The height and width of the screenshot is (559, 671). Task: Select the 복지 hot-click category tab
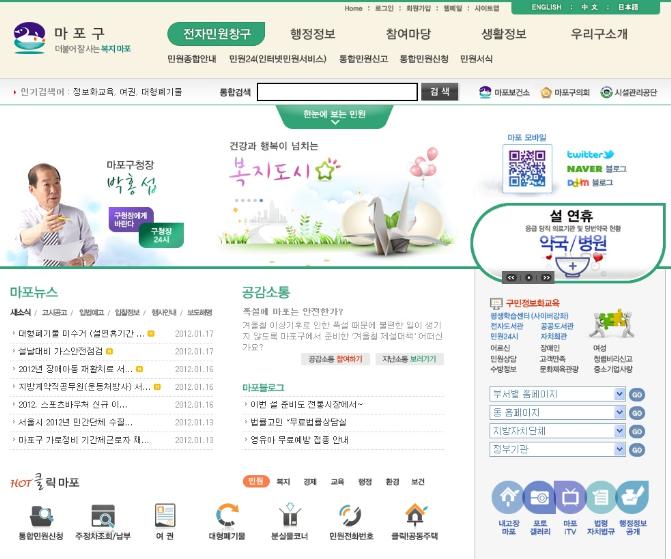click(x=283, y=482)
